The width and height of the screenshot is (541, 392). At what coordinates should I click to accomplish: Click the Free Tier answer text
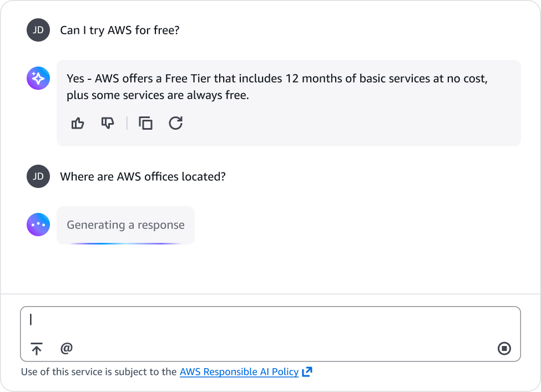coord(276,86)
